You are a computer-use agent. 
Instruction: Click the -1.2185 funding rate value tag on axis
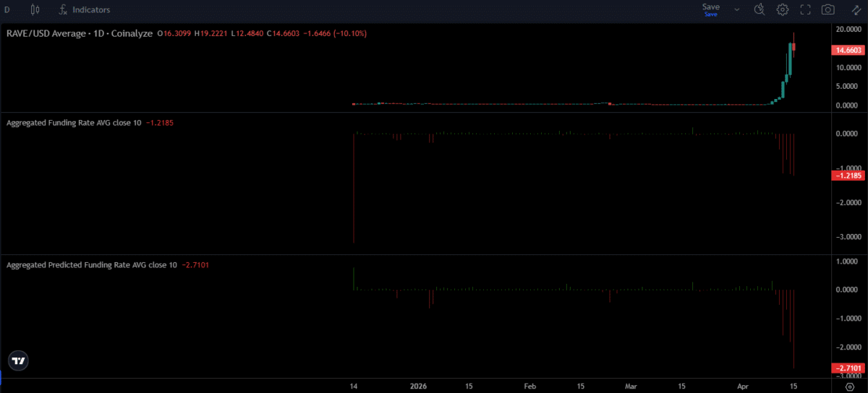click(x=848, y=176)
